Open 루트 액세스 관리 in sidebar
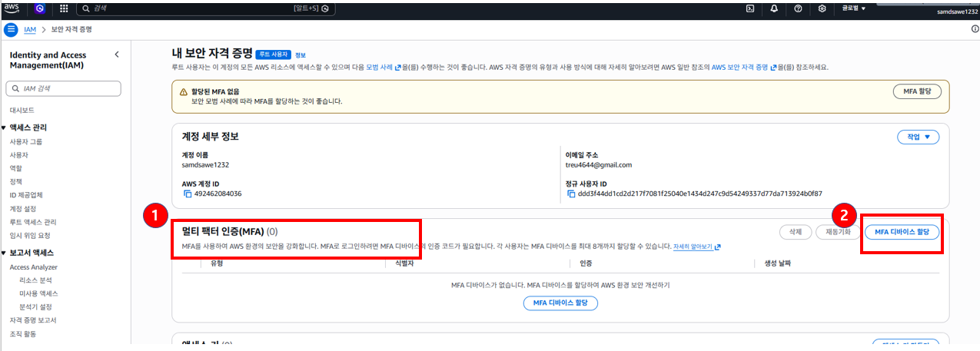The width and height of the screenshot is (980, 351). click(x=33, y=222)
